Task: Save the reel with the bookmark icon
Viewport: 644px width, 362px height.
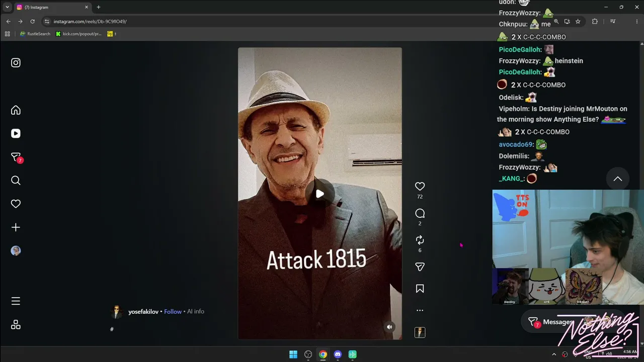Action: pyautogui.click(x=420, y=289)
